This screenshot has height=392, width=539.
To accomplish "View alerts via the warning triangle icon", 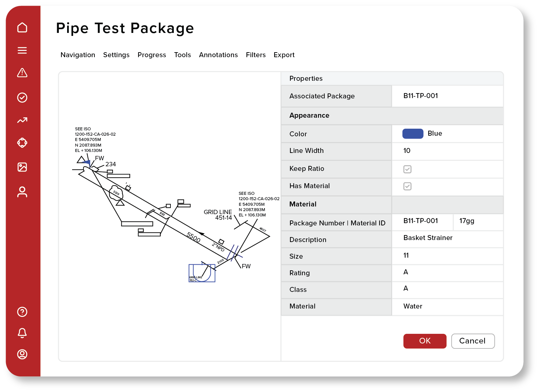I will [x=22, y=73].
